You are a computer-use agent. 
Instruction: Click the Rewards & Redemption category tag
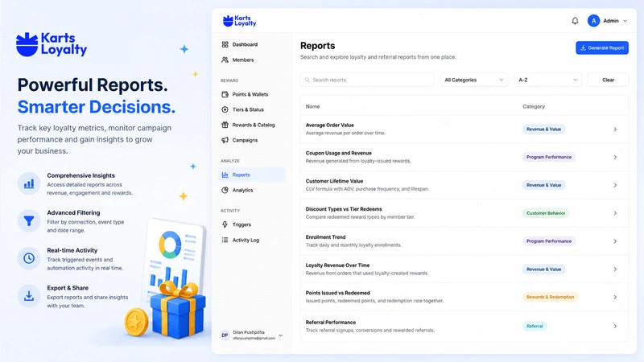pyautogui.click(x=551, y=297)
